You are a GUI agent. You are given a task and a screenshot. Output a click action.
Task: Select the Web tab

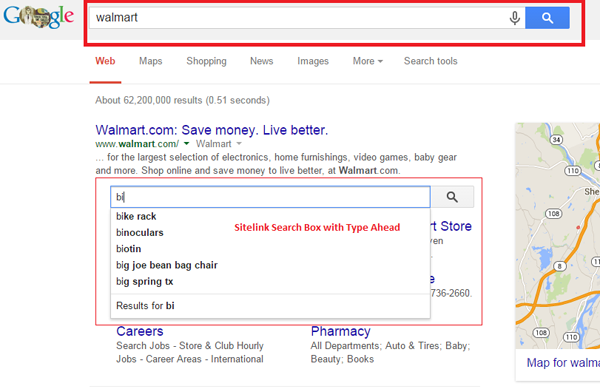(x=105, y=61)
